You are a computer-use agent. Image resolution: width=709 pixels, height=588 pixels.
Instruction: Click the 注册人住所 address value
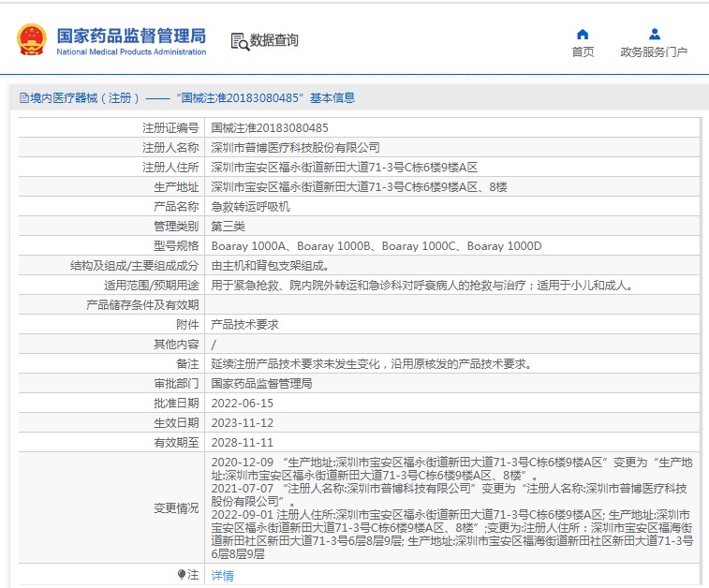click(344, 168)
